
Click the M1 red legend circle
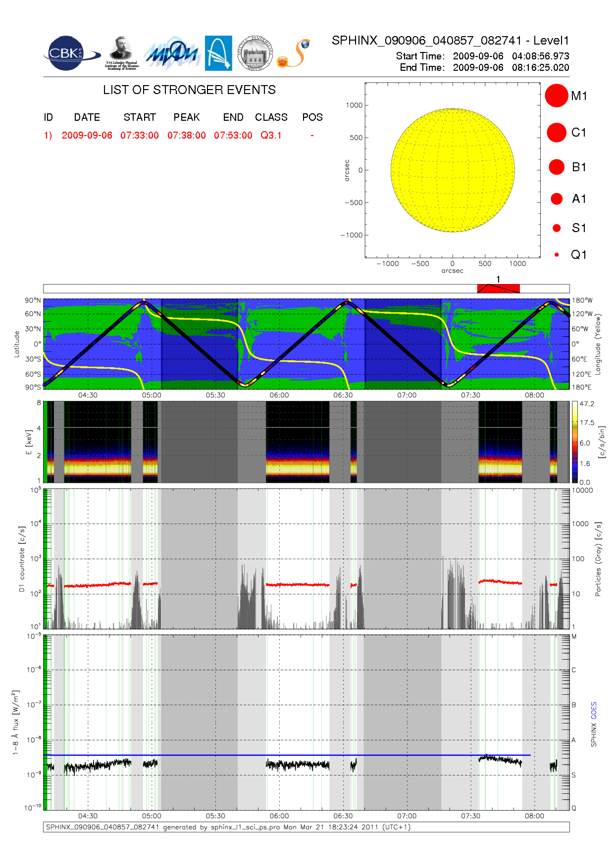557,96
